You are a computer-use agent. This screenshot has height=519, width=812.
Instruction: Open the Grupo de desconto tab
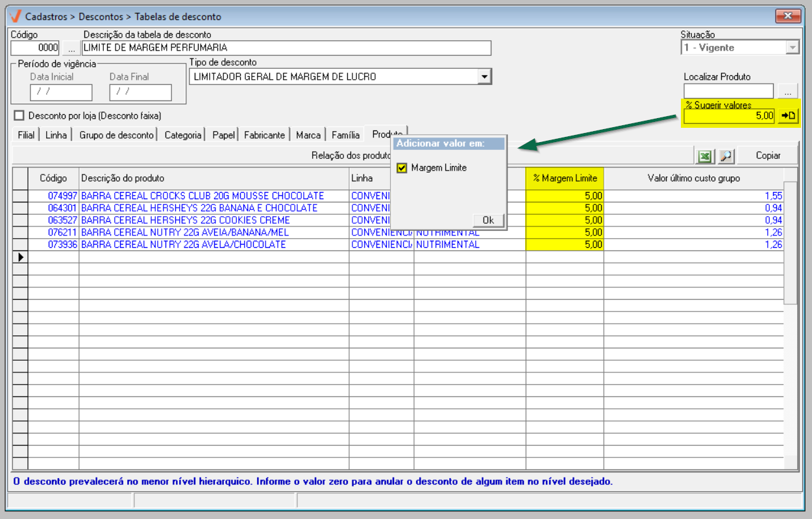[x=116, y=135]
